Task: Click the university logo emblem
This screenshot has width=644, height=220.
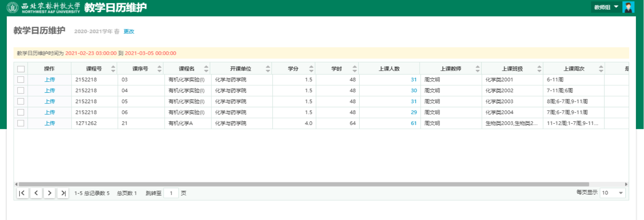Action: (13, 7)
